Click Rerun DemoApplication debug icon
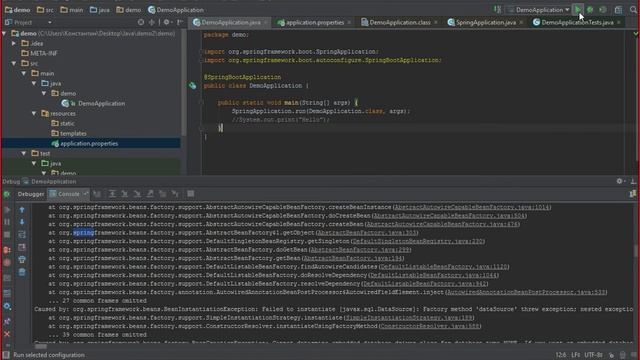640x360 pixels. (7, 194)
